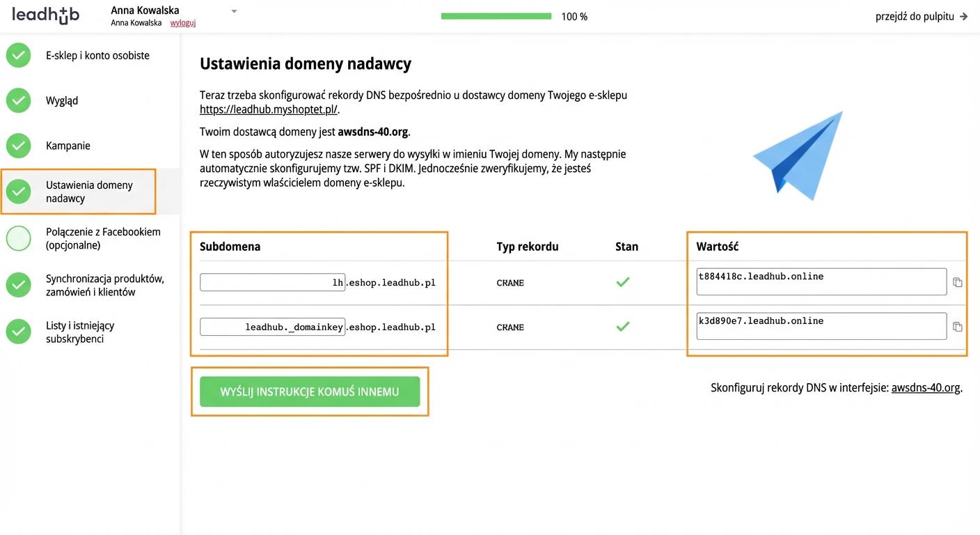Open the Anna Kowalska account dropdown arrow
Screen dimensions: 980x535
234,11
